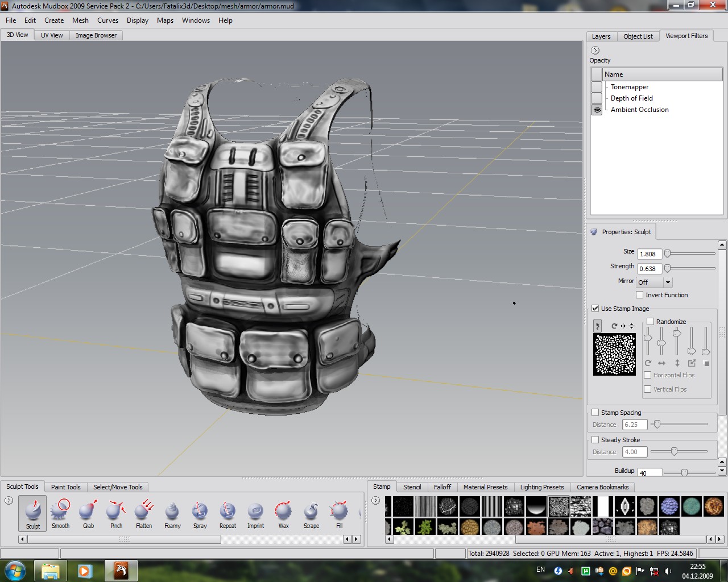Select the Imprint tool
Viewport: 728px width, 582px height.
click(x=255, y=512)
